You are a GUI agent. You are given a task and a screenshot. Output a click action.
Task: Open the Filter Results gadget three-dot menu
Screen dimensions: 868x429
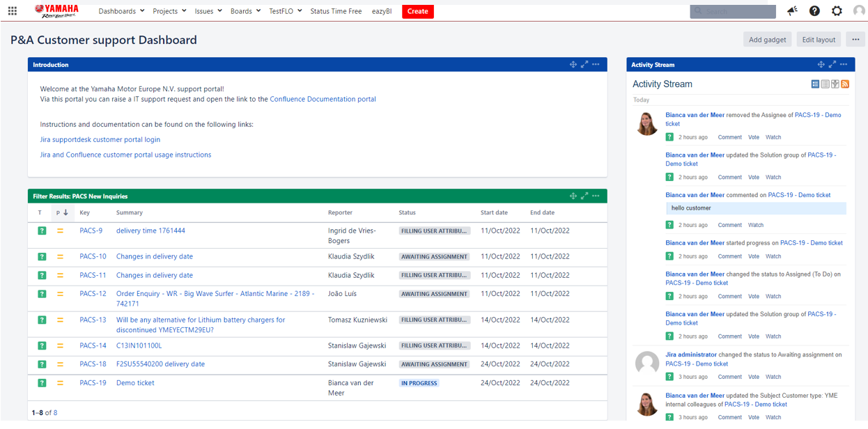tap(596, 196)
